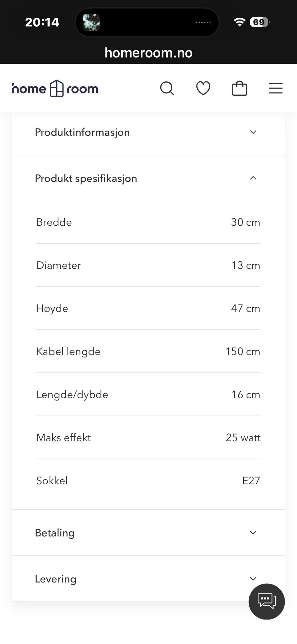The width and height of the screenshot is (297, 644).
Task: Tap the Dynamic Island app thumbnail
Action: click(x=91, y=22)
